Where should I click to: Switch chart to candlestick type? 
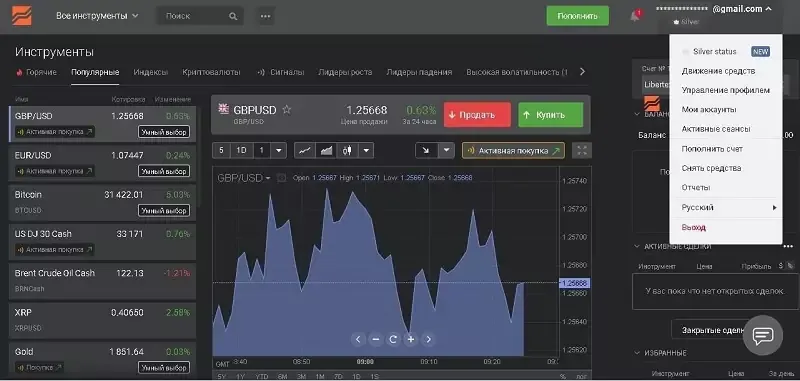348,150
